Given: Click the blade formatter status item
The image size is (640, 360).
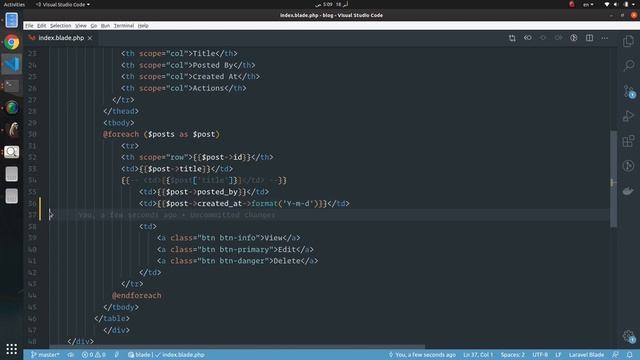Looking at the screenshot, I should (166, 355).
